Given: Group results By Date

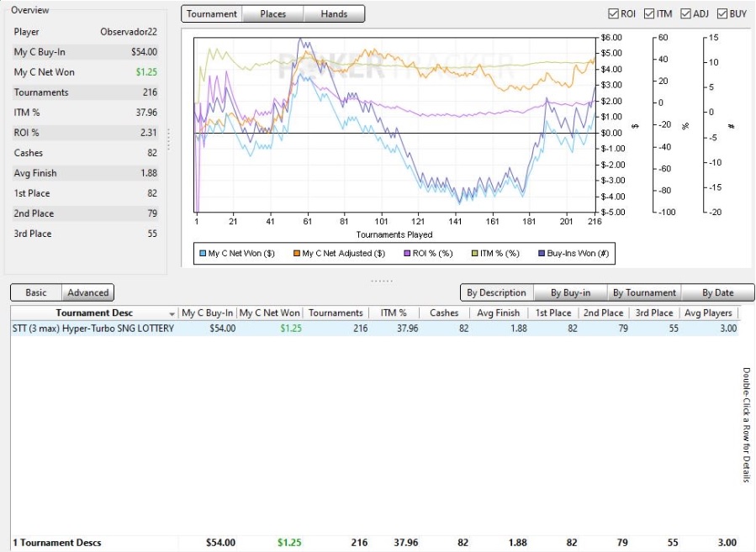Looking at the screenshot, I should click(718, 292).
